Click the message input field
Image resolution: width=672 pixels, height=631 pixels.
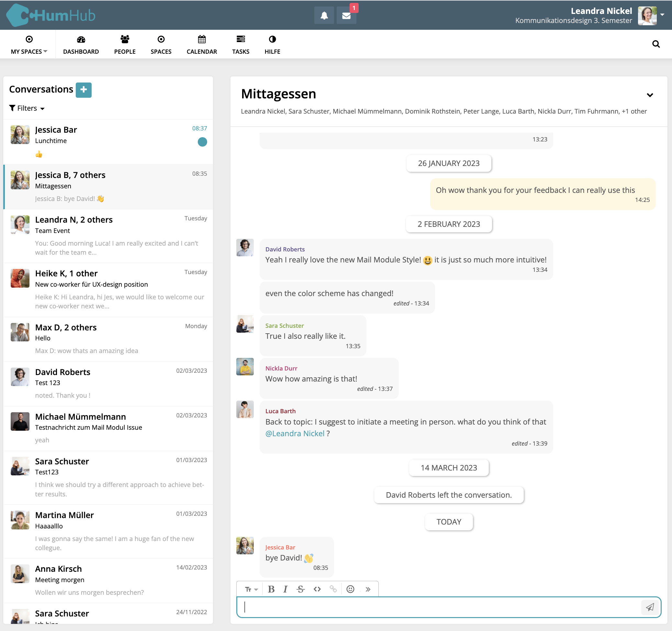(x=440, y=607)
